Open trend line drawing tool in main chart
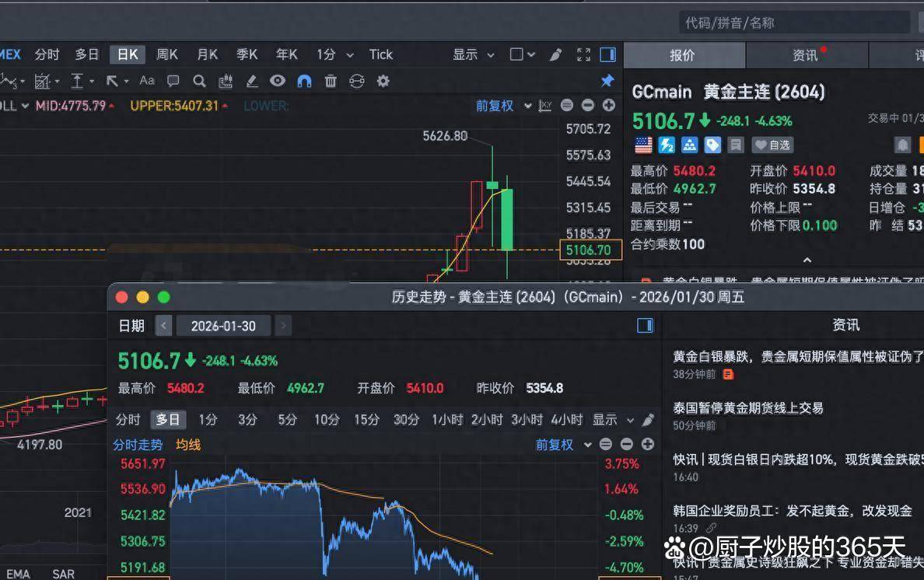Viewport: 924px width, 580px height. coord(9,81)
